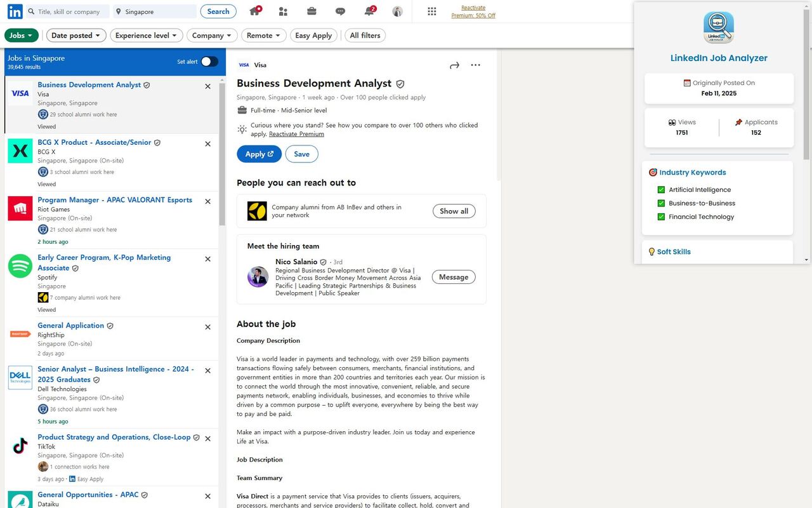Open the Date posted filter dropdown

point(76,36)
